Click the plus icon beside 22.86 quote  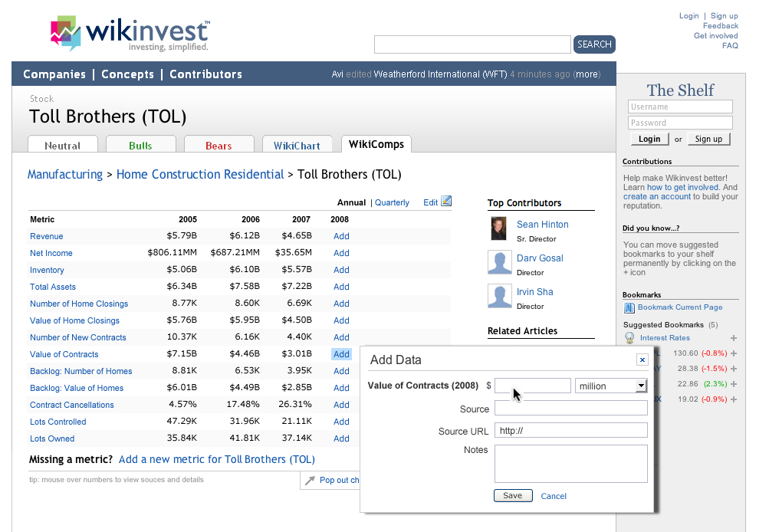pyautogui.click(x=734, y=384)
